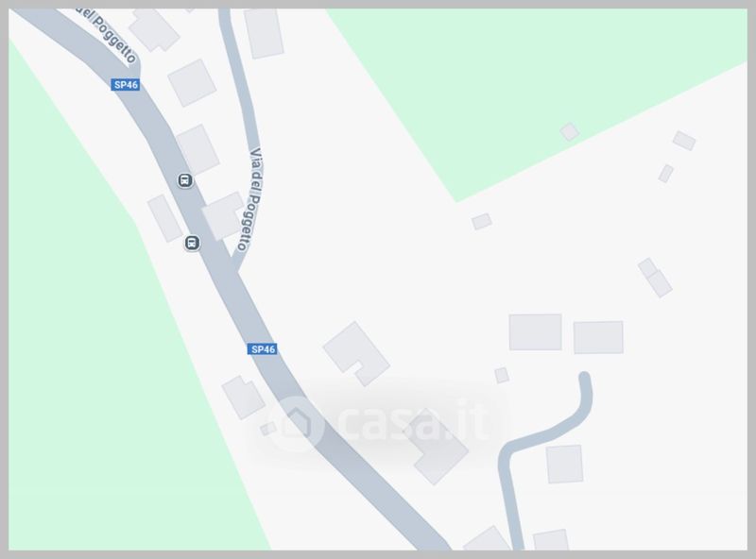Select the small diamond building inside the green park
Screen dimensions: 756x559
[x=570, y=131]
